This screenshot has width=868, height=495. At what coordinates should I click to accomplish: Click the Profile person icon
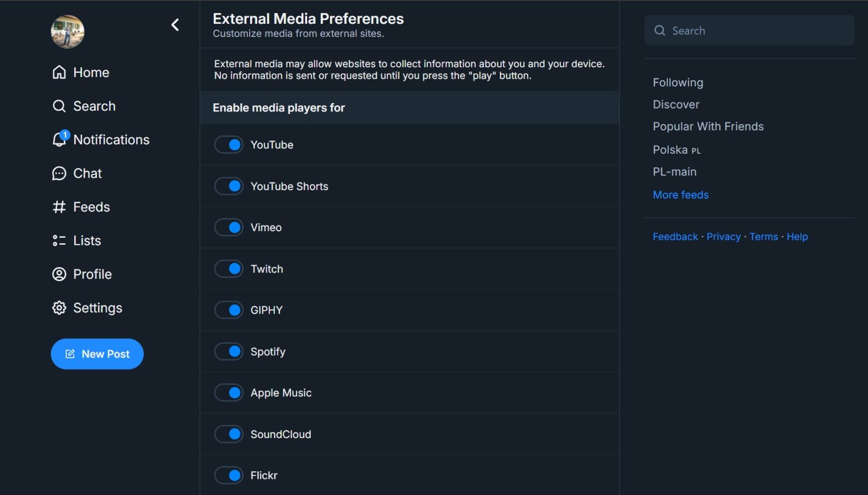pyautogui.click(x=59, y=274)
